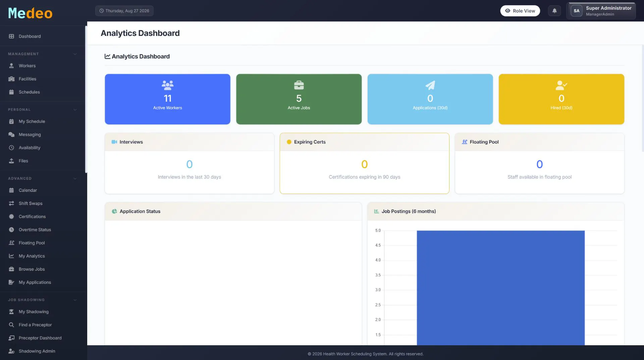Click the Dashboard grid icon in sidebar
The image size is (644, 360).
coord(11,36)
